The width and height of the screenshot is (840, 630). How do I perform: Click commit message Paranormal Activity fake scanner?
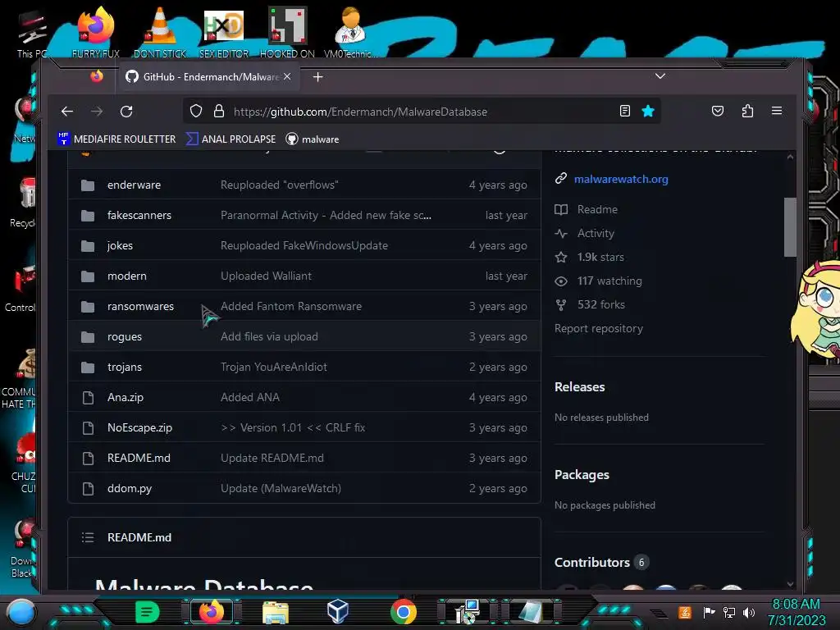coord(326,216)
